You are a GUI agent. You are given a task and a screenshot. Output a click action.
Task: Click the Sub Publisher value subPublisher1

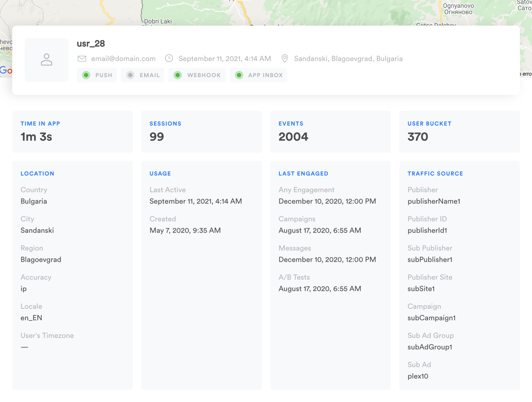coord(430,259)
